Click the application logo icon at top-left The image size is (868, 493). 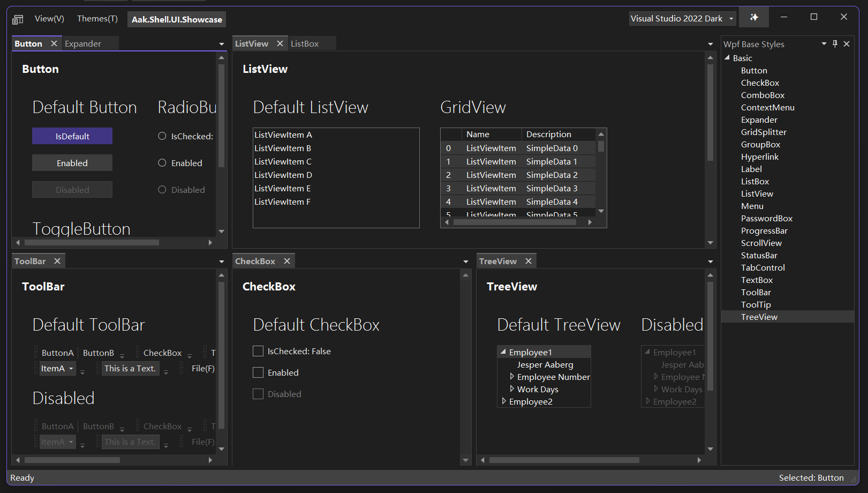coord(17,18)
